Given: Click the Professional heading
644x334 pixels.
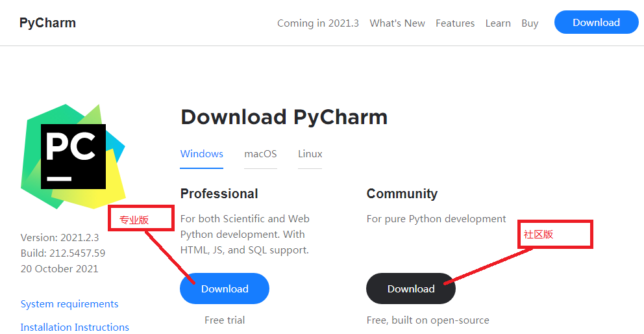Looking at the screenshot, I should (219, 194).
